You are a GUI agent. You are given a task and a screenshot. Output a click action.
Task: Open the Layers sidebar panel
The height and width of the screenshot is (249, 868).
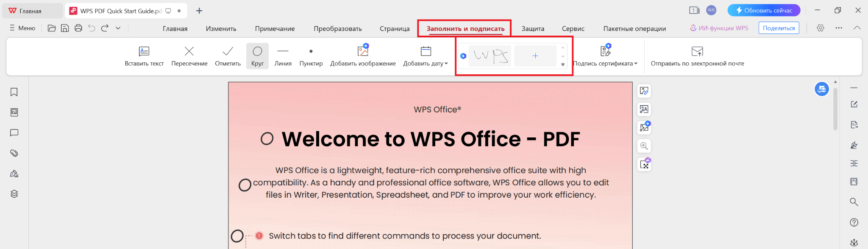14,194
